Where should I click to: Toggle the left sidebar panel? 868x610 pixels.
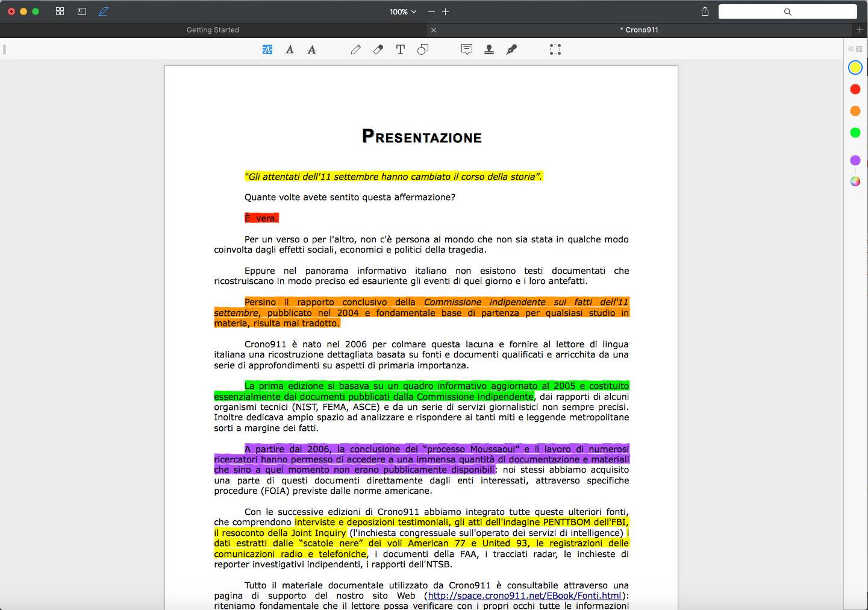[82, 11]
